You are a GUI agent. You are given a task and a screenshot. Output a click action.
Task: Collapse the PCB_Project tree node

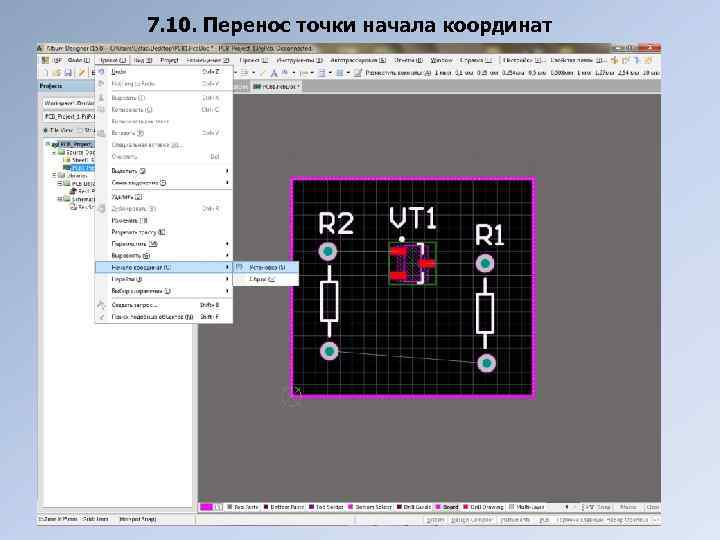[48, 144]
